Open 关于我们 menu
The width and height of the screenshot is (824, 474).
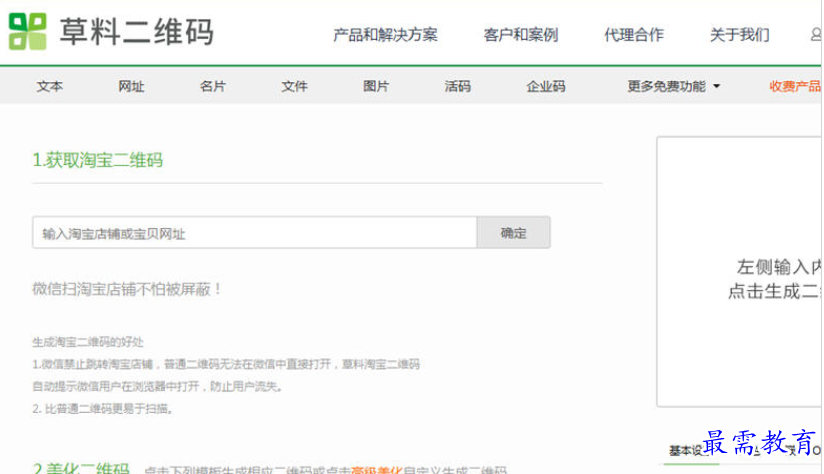pyautogui.click(x=739, y=35)
